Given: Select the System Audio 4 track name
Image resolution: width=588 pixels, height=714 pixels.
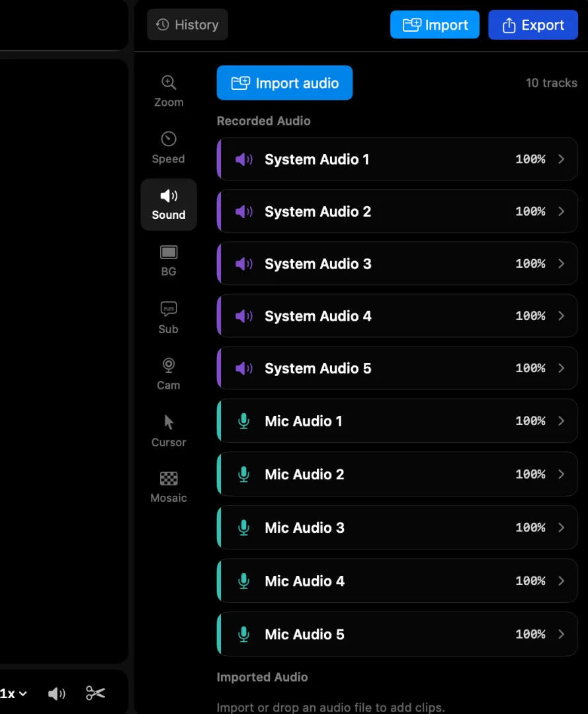Looking at the screenshot, I should [x=318, y=316].
